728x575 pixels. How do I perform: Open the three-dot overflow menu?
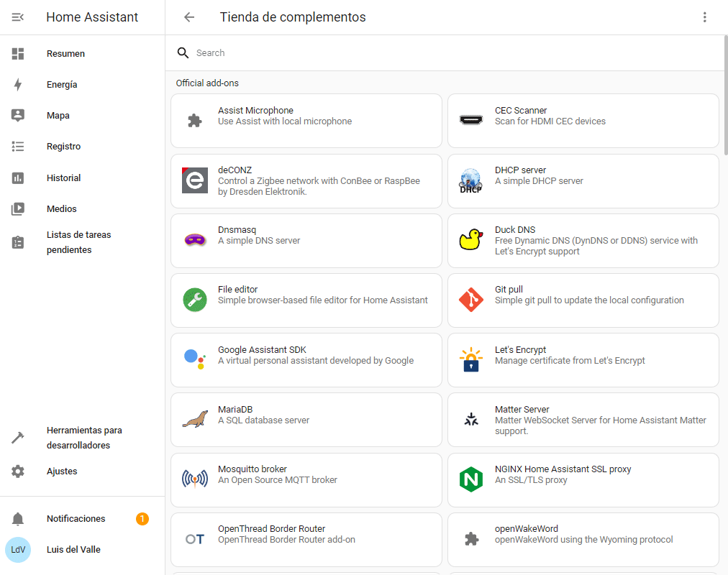pyautogui.click(x=704, y=17)
